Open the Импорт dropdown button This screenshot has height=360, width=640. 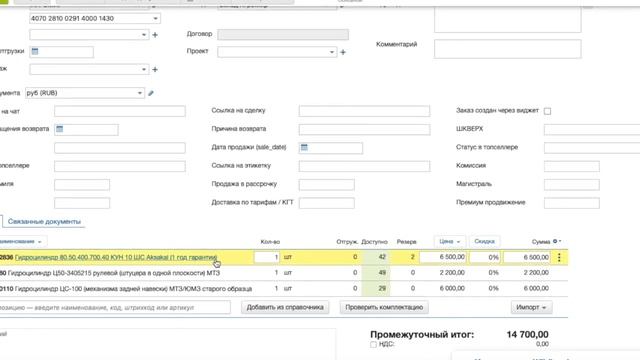click(531, 307)
